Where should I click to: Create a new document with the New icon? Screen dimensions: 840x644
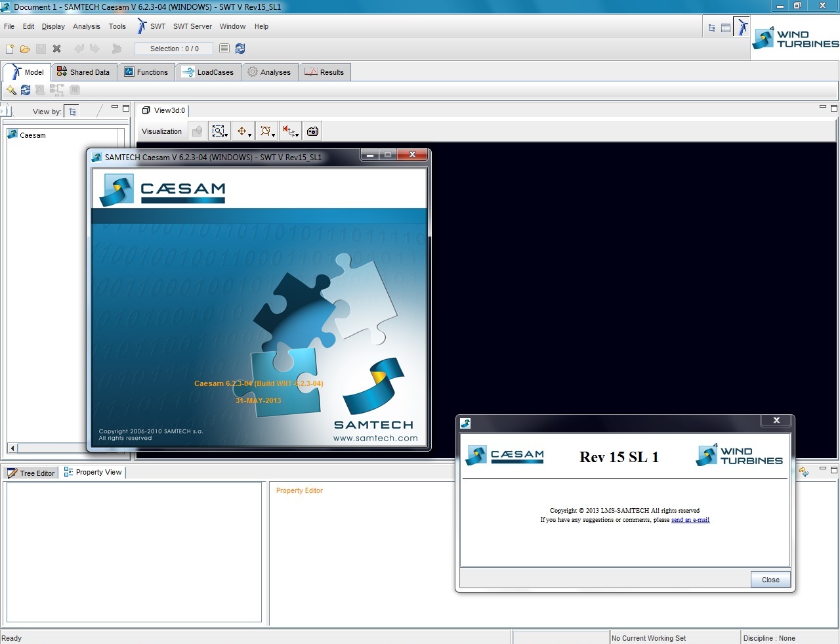pyautogui.click(x=10, y=49)
